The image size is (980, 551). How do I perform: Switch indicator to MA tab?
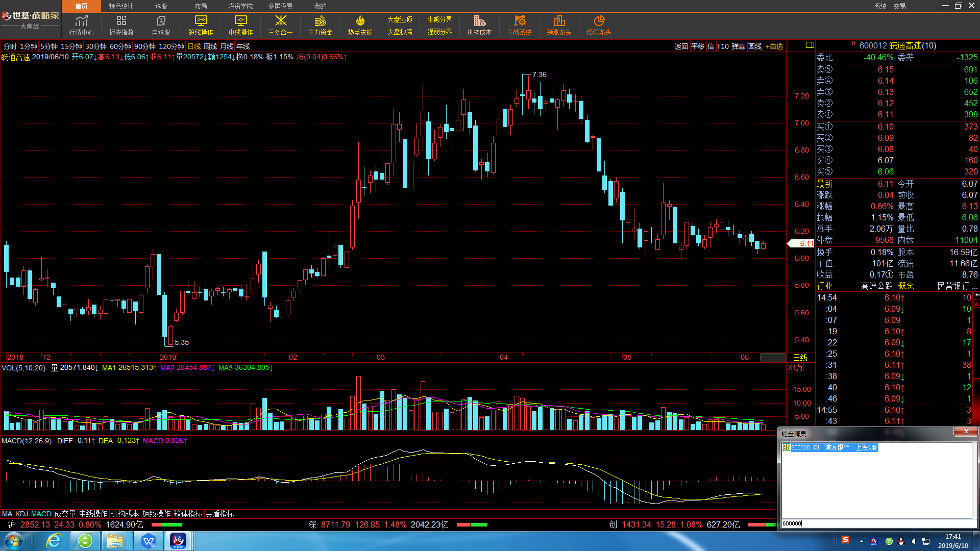[x=7, y=514]
